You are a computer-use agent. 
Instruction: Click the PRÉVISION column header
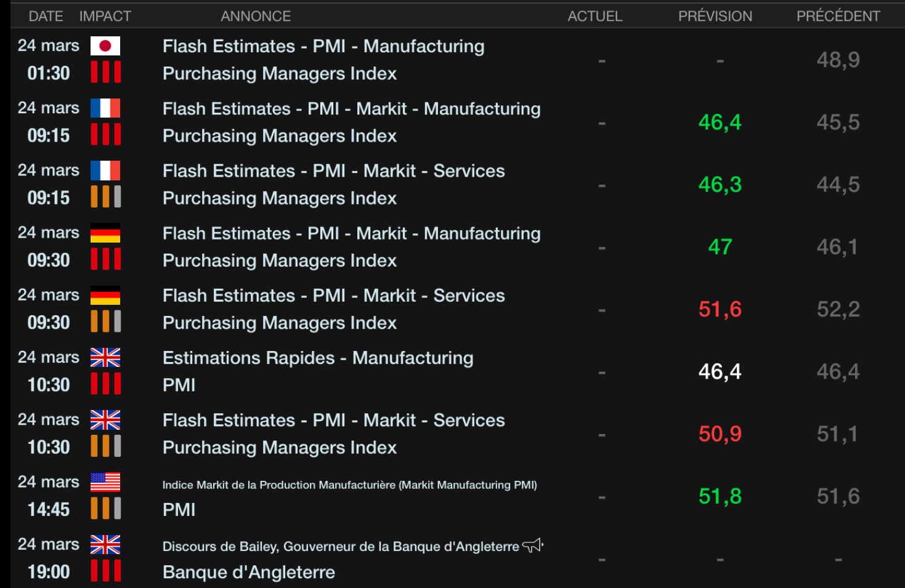tap(715, 17)
